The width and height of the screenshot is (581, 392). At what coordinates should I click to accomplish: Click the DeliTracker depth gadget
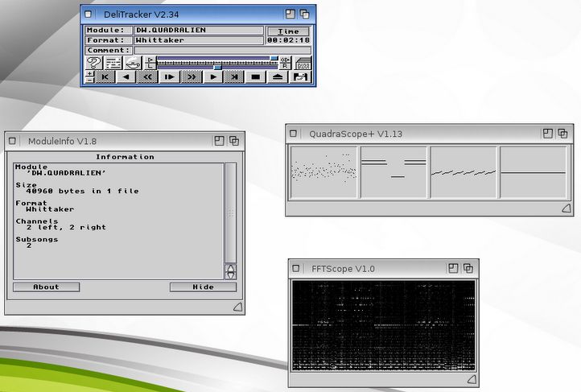pos(304,14)
